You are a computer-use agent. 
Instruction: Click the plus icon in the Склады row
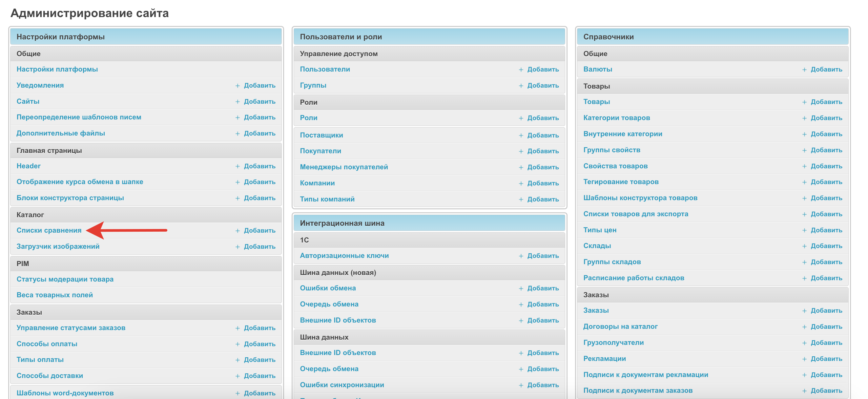[804, 246]
